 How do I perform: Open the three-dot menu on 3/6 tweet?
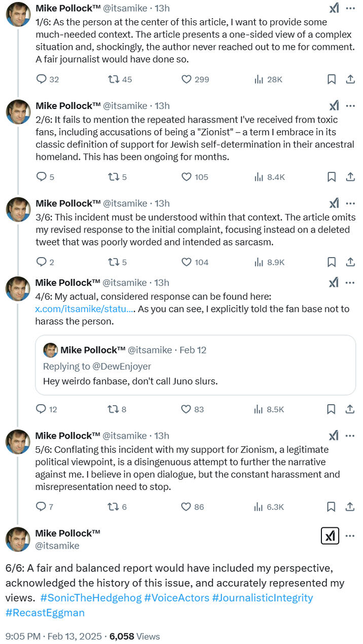pyautogui.click(x=350, y=203)
